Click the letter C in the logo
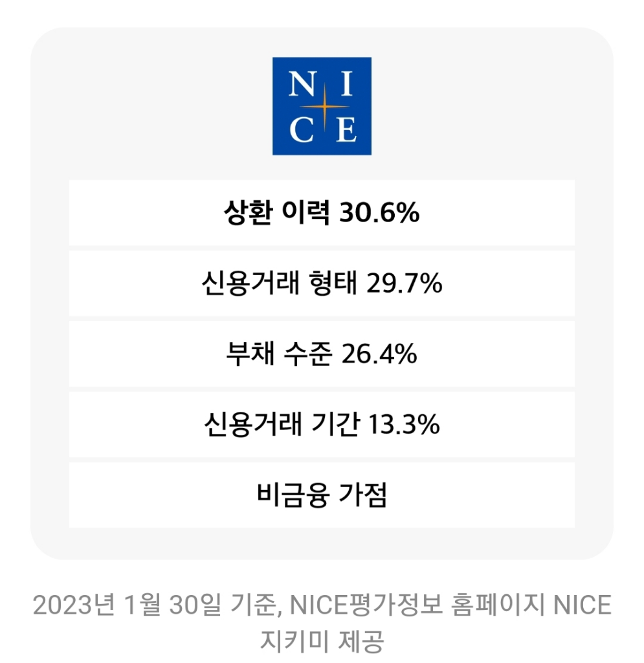The height and width of the screenshot is (663, 644). click(302, 129)
